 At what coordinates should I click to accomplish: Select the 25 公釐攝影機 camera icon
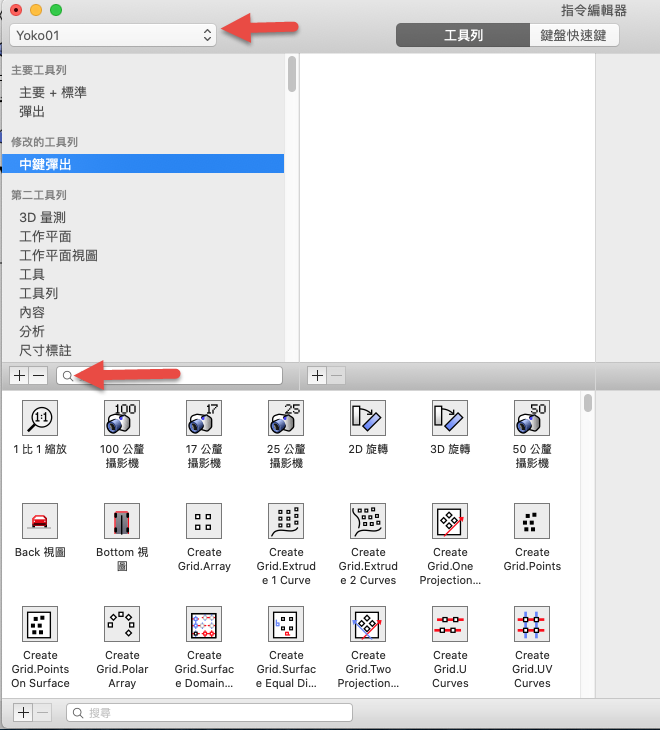click(286, 418)
